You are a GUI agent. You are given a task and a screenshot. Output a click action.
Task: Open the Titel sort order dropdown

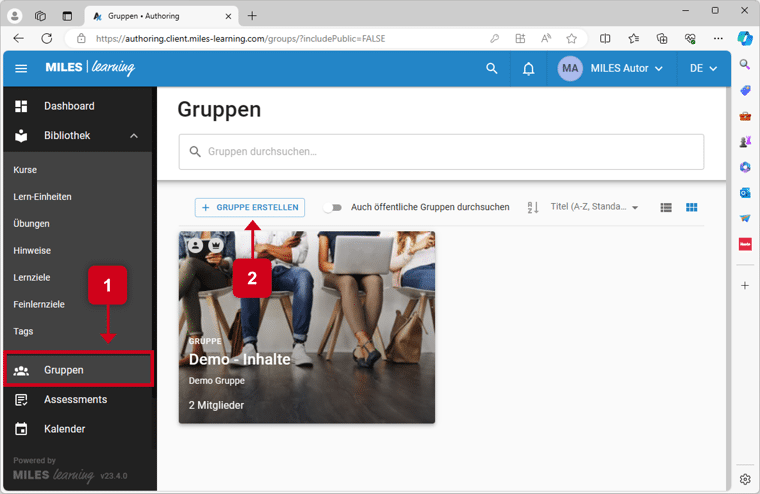click(x=594, y=207)
